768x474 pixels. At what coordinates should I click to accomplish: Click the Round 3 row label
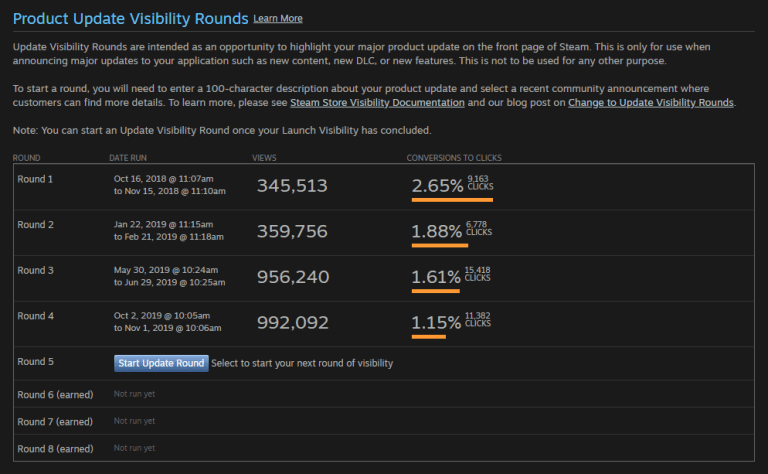coord(36,270)
